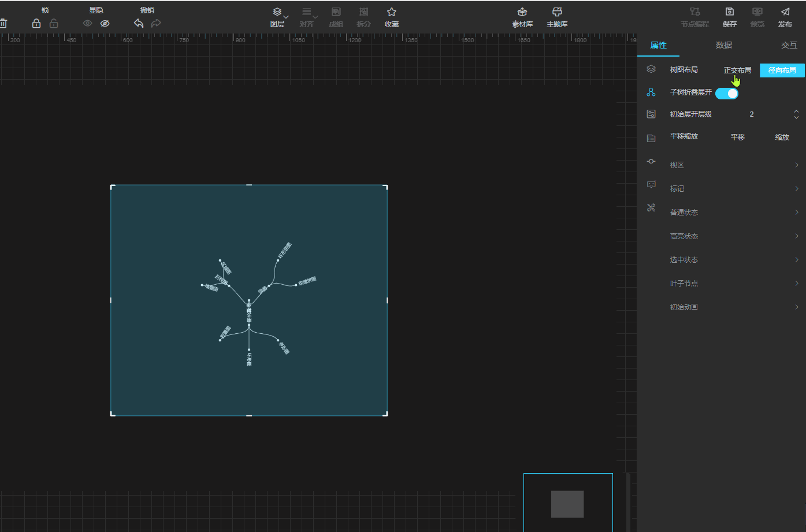Click the show (open eye) icon
Viewport: 806px width, 532px height.
click(87, 24)
